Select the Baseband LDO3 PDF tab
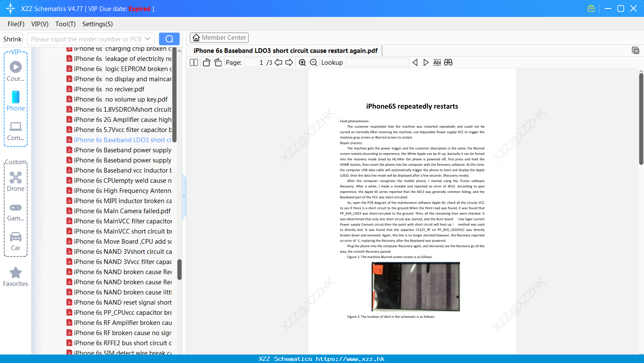The width and height of the screenshot is (644, 363). click(x=285, y=51)
